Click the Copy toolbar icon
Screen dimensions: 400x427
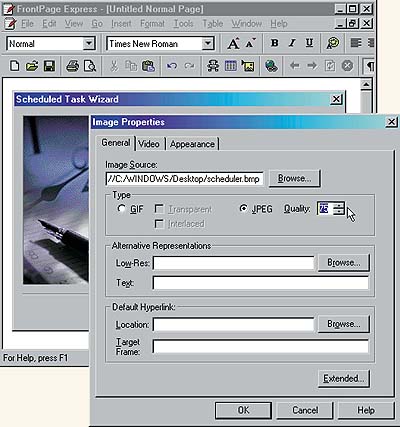pyautogui.click(x=131, y=66)
